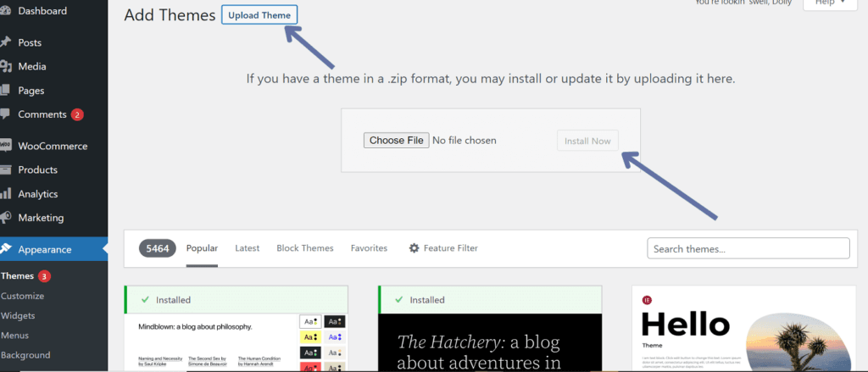Click the Comments speech bubble icon
This screenshot has width=868, height=372.
5,114
